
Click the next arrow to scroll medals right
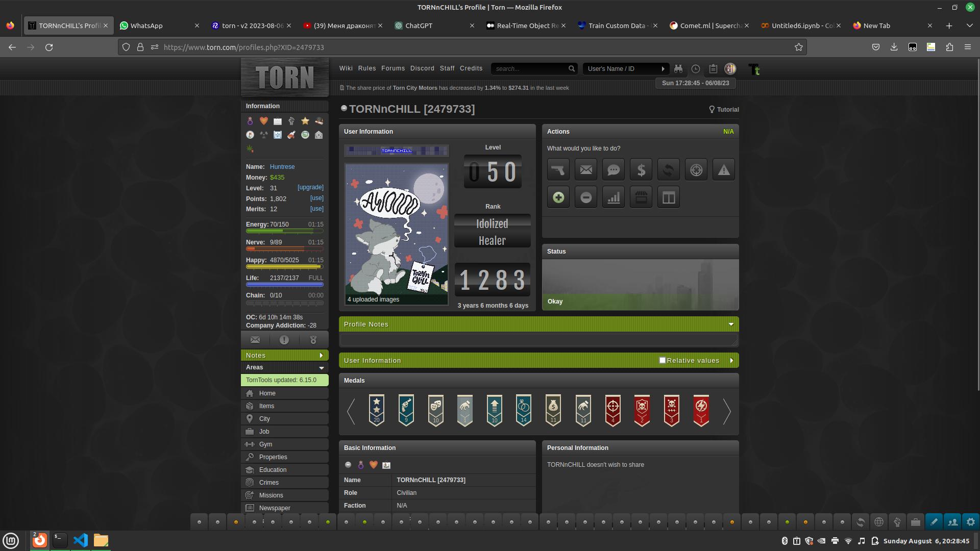(726, 410)
